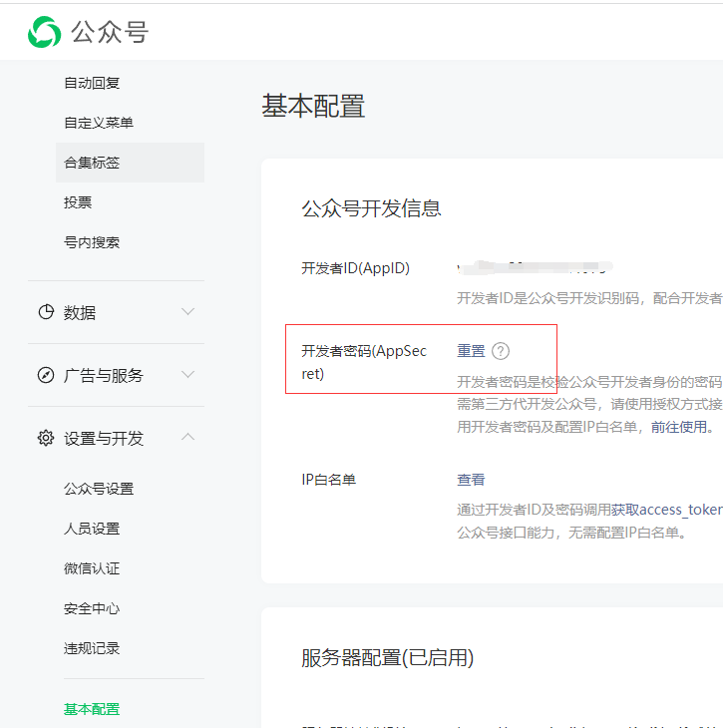Click the 服务器配置(已启用) heading
This screenshot has height=728, width=723.
point(388,658)
